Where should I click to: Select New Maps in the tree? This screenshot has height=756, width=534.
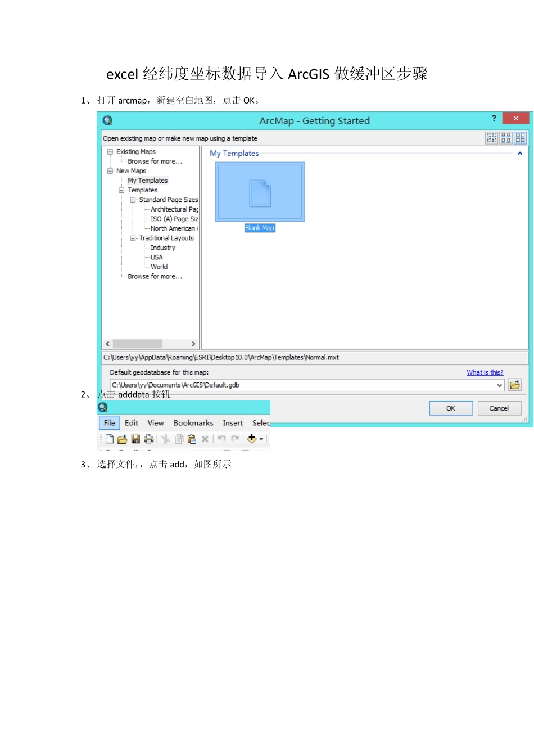point(131,171)
